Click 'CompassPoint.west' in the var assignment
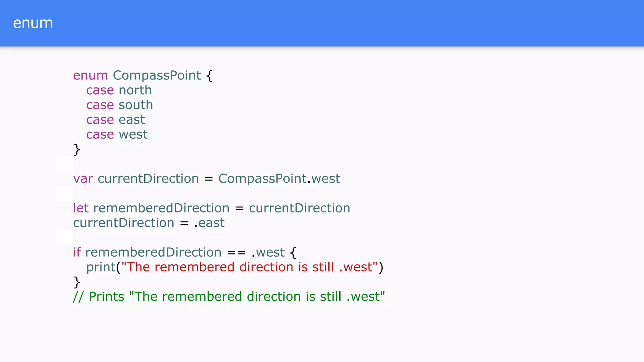 [279, 179]
